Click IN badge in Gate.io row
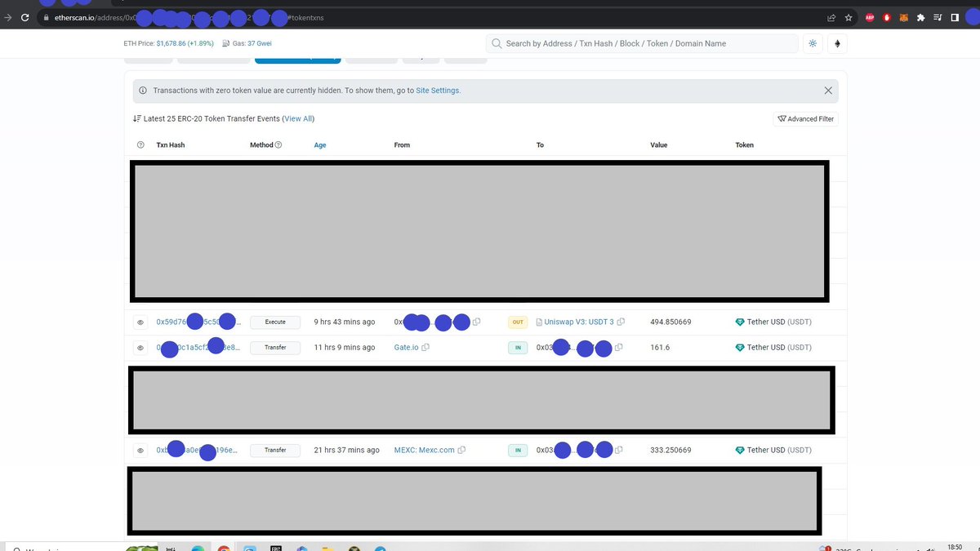Screen dimensions: 980x551 click(518, 347)
